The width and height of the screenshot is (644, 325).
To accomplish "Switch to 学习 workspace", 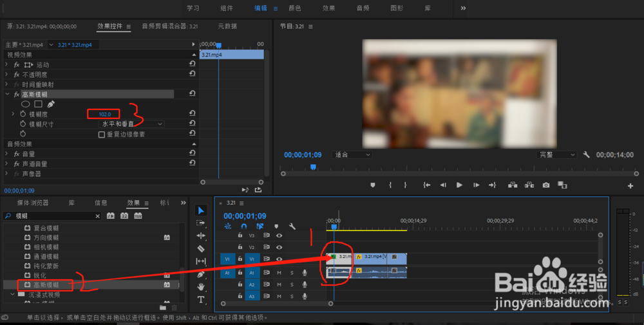I will point(193,8).
